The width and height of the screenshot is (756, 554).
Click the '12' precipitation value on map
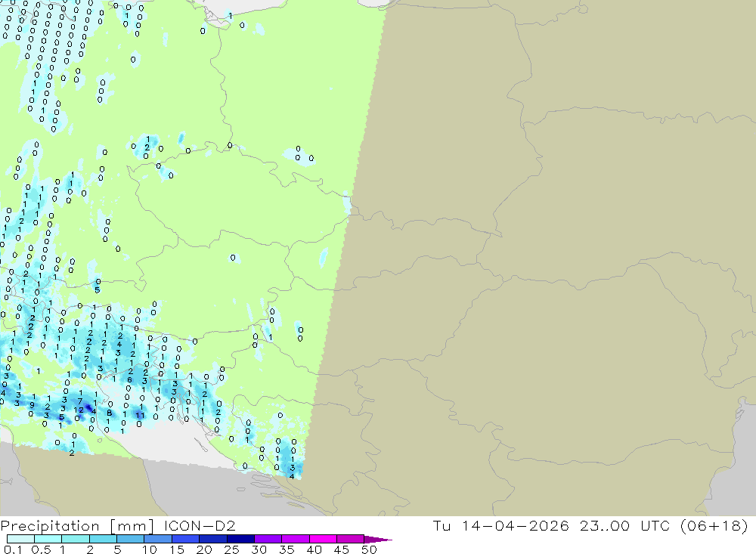(79, 410)
